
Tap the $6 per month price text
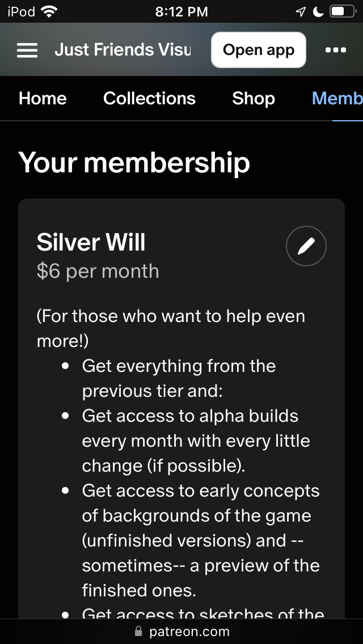98,271
